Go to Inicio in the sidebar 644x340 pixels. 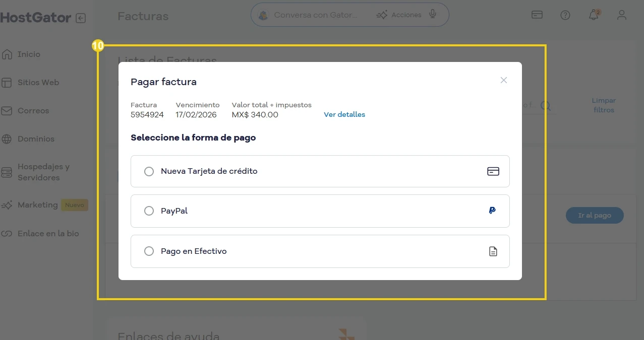click(29, 54)
